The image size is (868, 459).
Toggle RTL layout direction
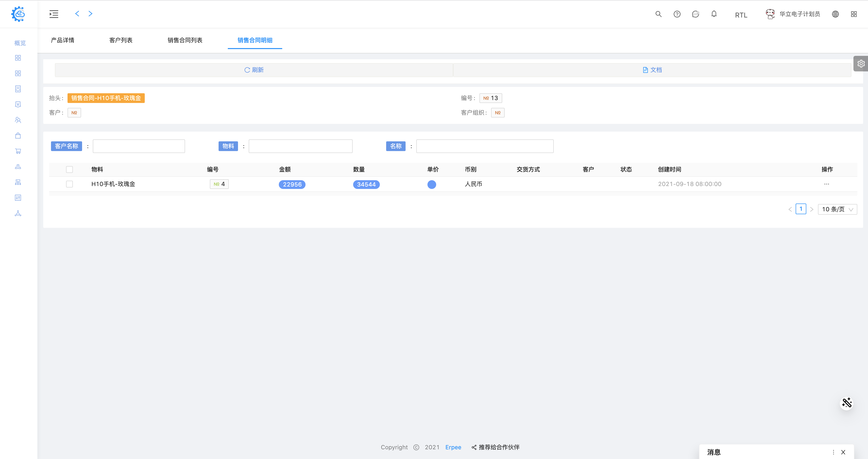[x=741, y=15]
